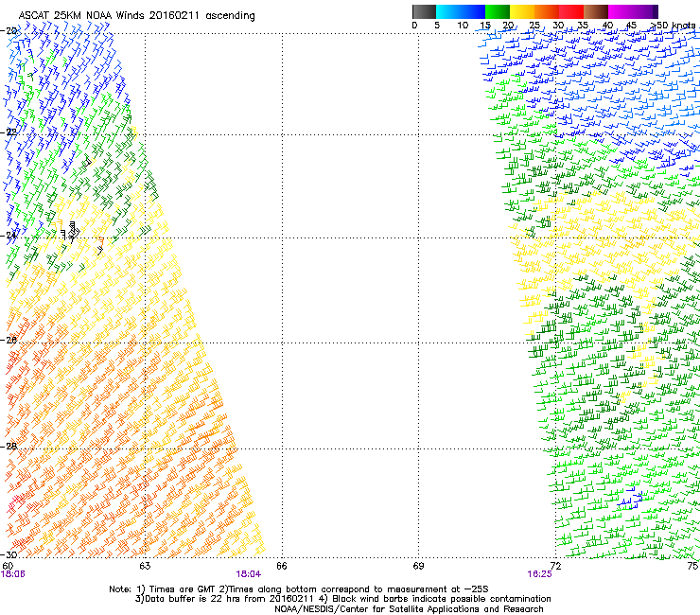Click the -30 latitude axis label
This screenshot has width=700, height=615.
(9, 554)
